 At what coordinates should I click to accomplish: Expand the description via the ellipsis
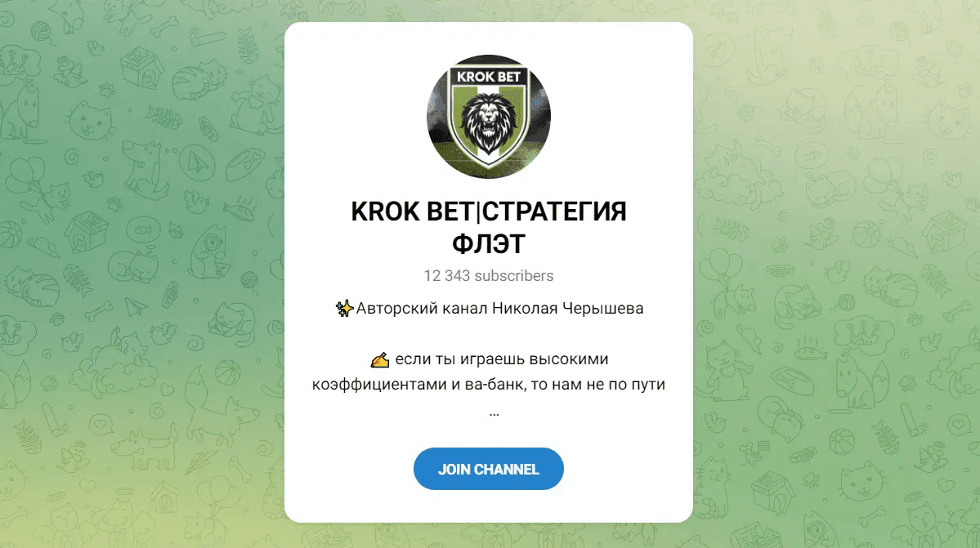pyautogui.click(x=494, y=413)
